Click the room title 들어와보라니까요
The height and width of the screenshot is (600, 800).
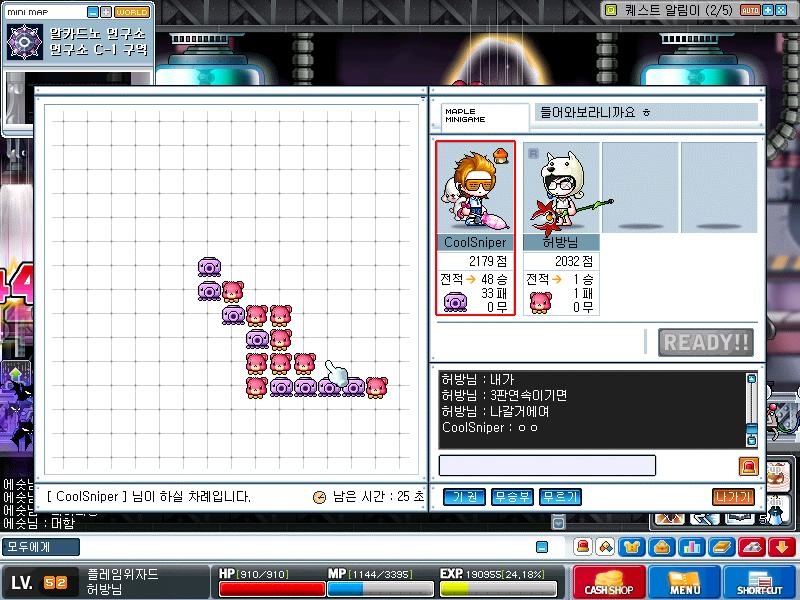coord(595,112)
